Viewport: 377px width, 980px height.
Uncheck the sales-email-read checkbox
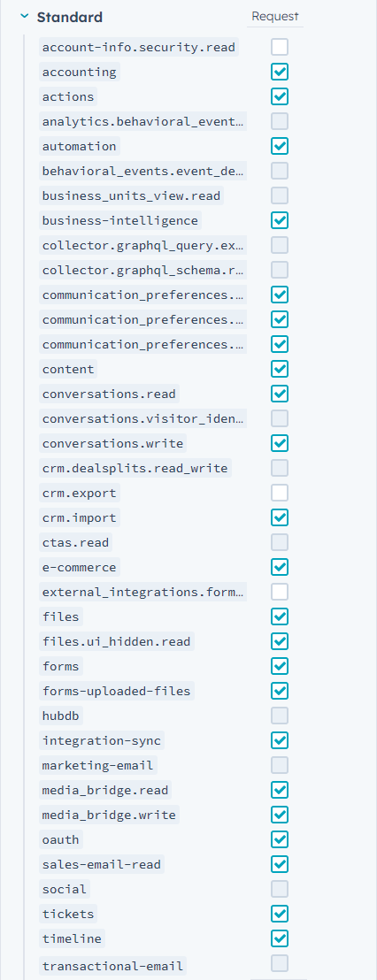pos(280,864)
